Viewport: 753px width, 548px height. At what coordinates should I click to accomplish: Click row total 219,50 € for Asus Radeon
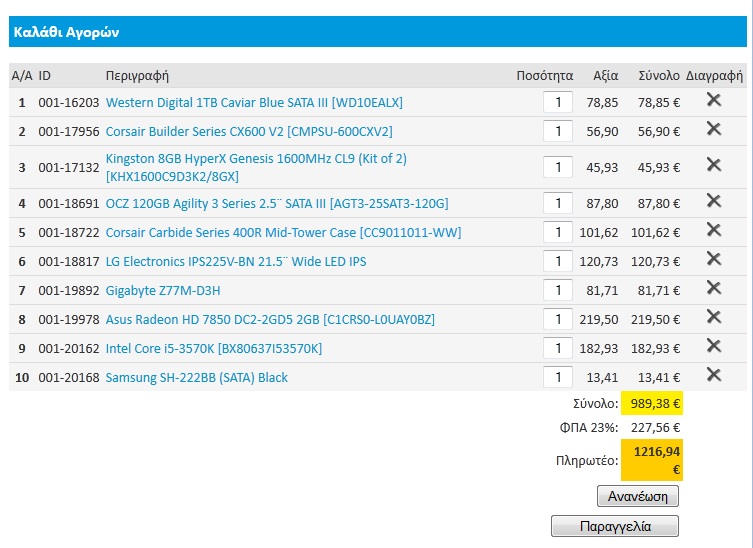coord(655,319)
